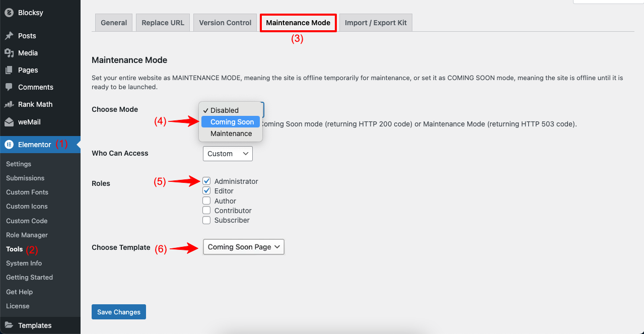Choose Maintenance mode option
Screen dimensions: 644x334
[x=231, y=133]
